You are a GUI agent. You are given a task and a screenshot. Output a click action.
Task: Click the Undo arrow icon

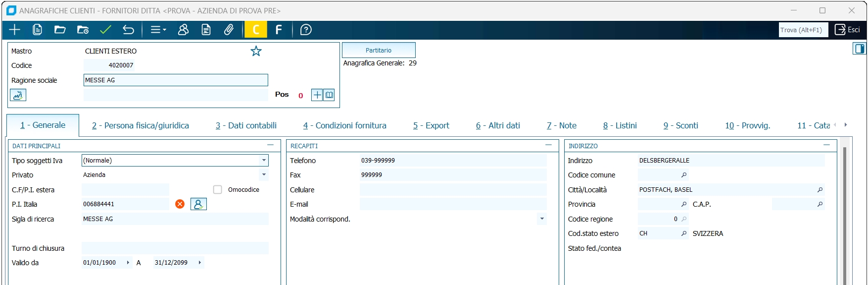pos(128,30)
